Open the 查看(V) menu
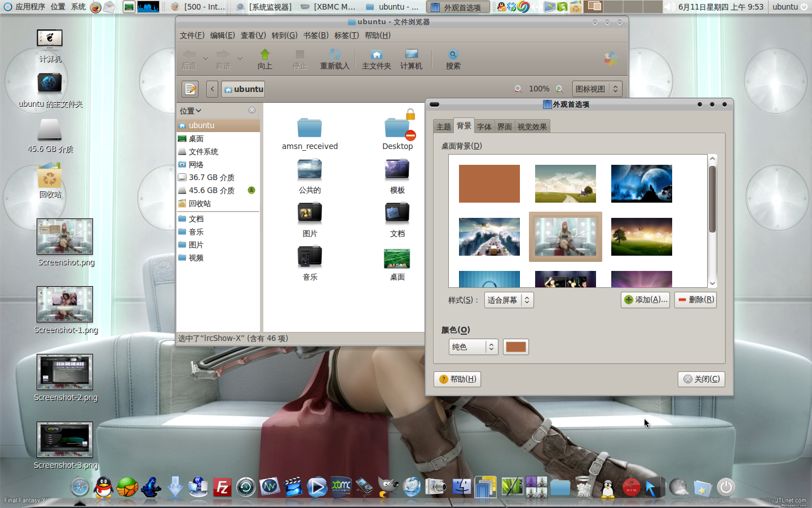 tap(253, 35)
